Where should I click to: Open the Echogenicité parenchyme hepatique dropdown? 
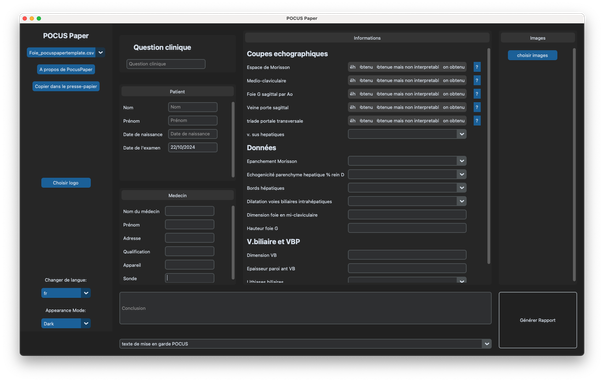[x=407, y=174]
